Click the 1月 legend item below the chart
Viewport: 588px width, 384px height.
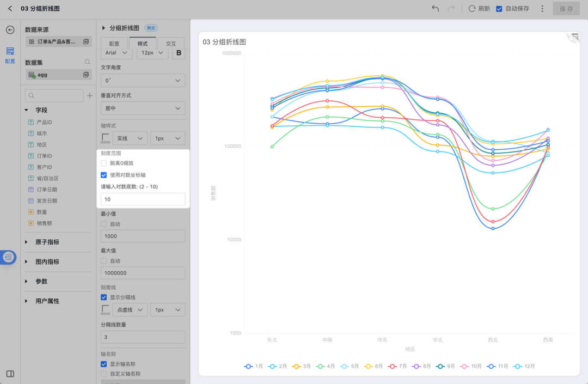click(x=253, y=367)
